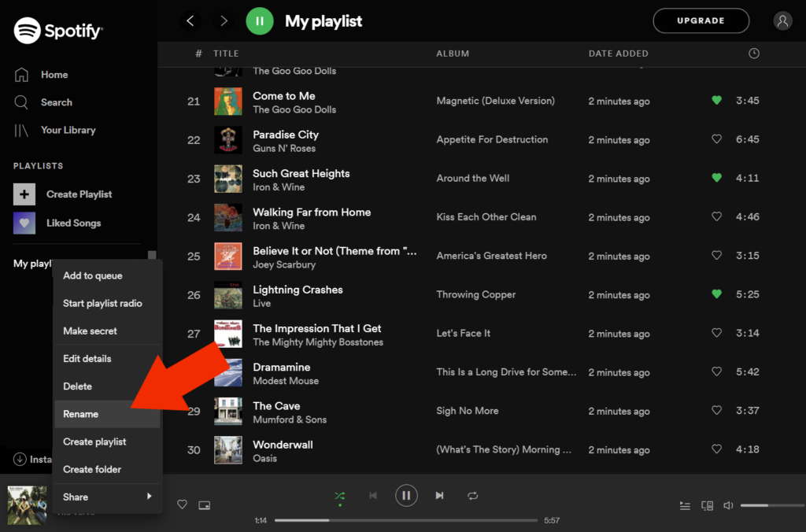Click Create Playlist plus icon
806x532 pixels.
point(24,194)
